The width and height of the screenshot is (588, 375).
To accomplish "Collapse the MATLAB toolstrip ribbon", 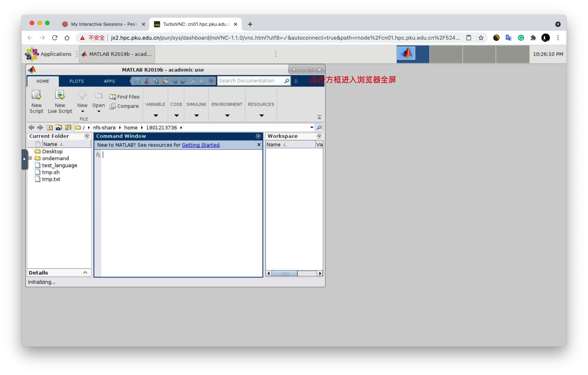I will [319, 117].
